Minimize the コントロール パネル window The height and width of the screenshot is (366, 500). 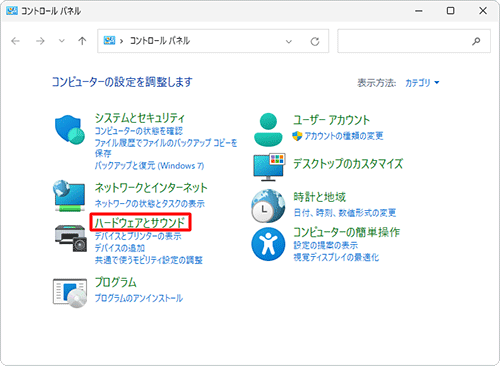point(419,11)
